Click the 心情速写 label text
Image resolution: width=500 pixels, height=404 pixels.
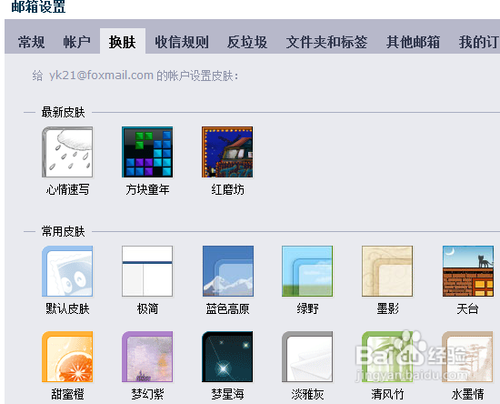click(x=67, y=190)
